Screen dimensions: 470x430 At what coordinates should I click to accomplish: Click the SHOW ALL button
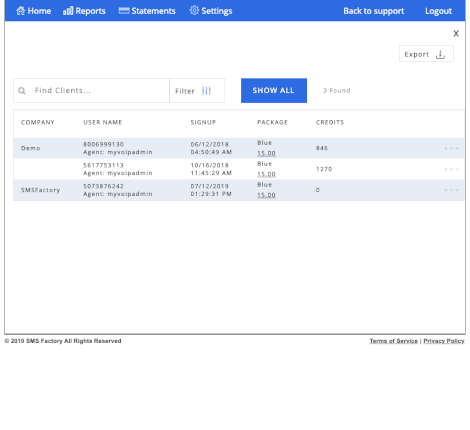point(274,91)
